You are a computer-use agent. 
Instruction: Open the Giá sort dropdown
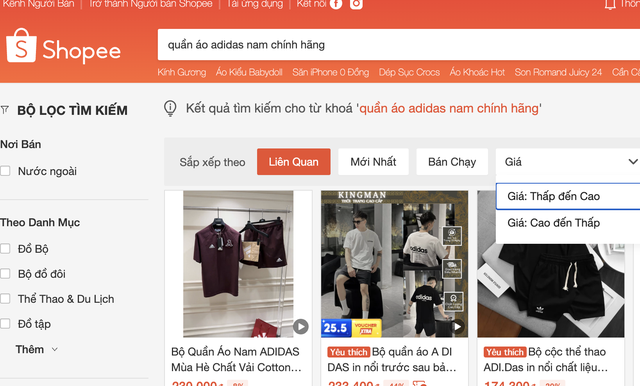[568, 162]
